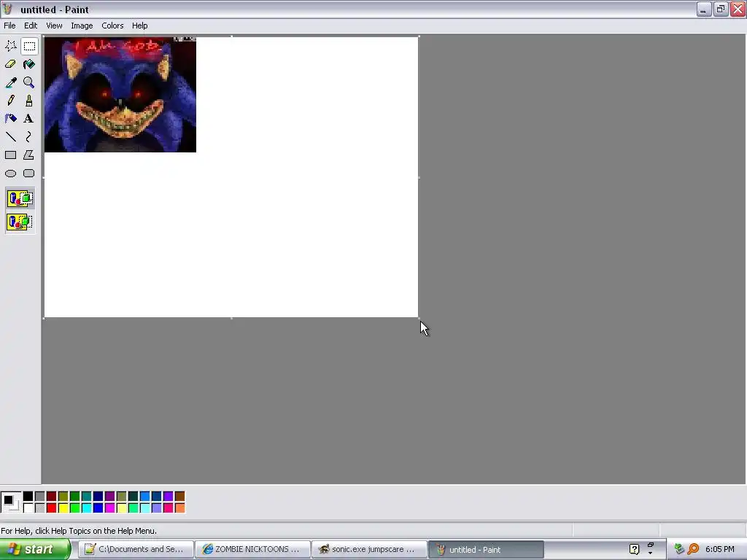Pick the periwinkle palette color
747x560 pixels.
[157, 508]
